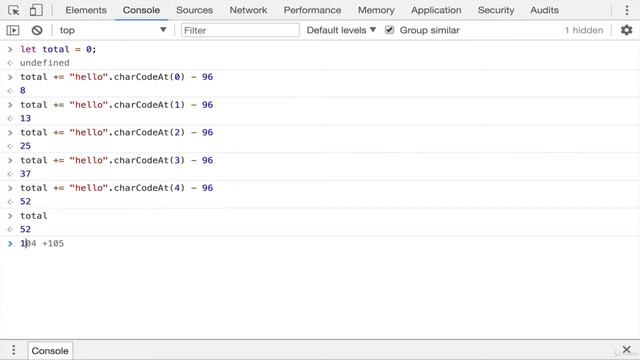640x360 pixels.
Task: Click the result value 8
Action: (x=23, y=91)
